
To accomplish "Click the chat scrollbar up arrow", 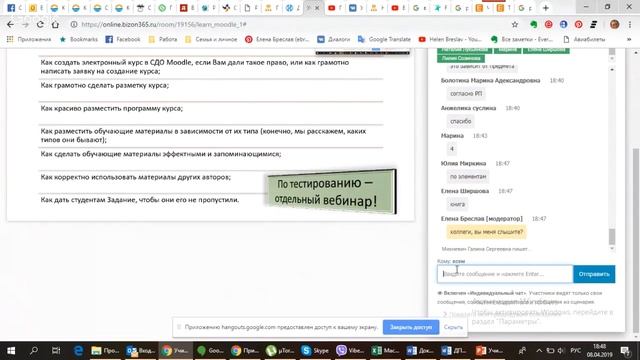I will (612, 70).
